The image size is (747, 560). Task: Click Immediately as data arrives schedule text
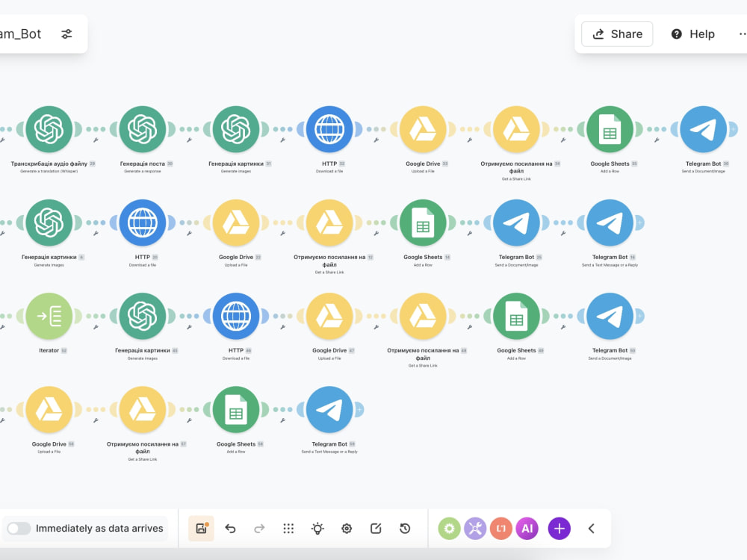coord(99,528)
